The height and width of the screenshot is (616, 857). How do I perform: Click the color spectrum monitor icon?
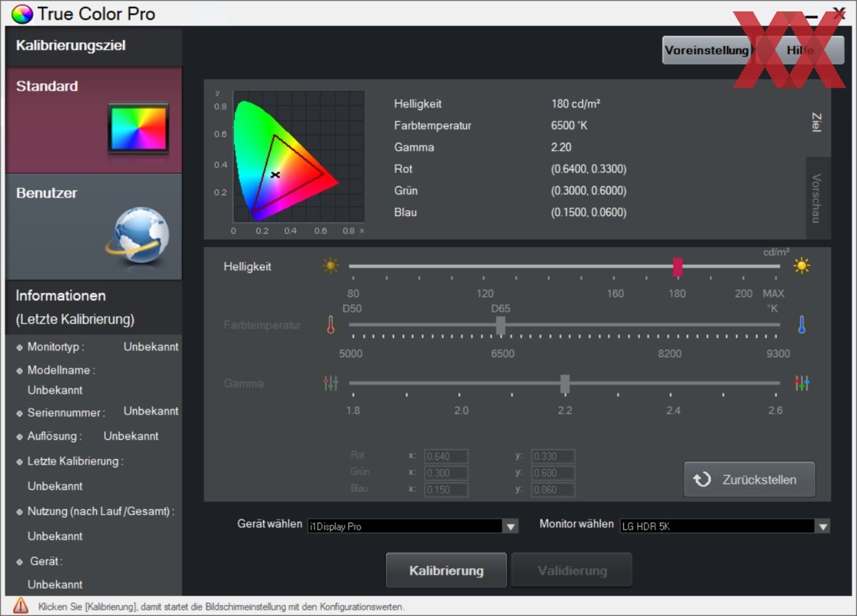[x=139, y=128]
